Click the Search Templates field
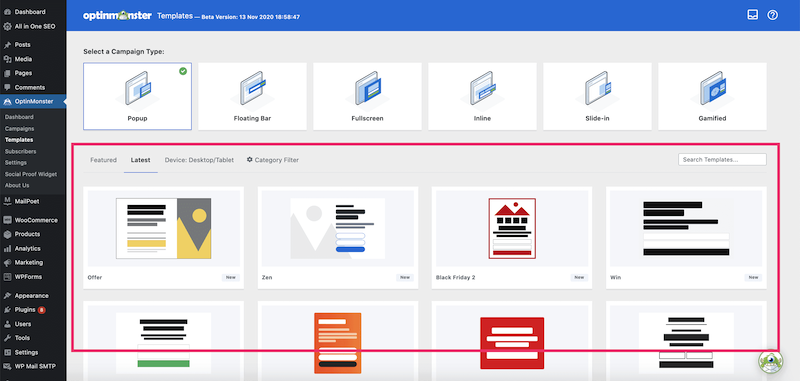 click(x=722, y=160)
